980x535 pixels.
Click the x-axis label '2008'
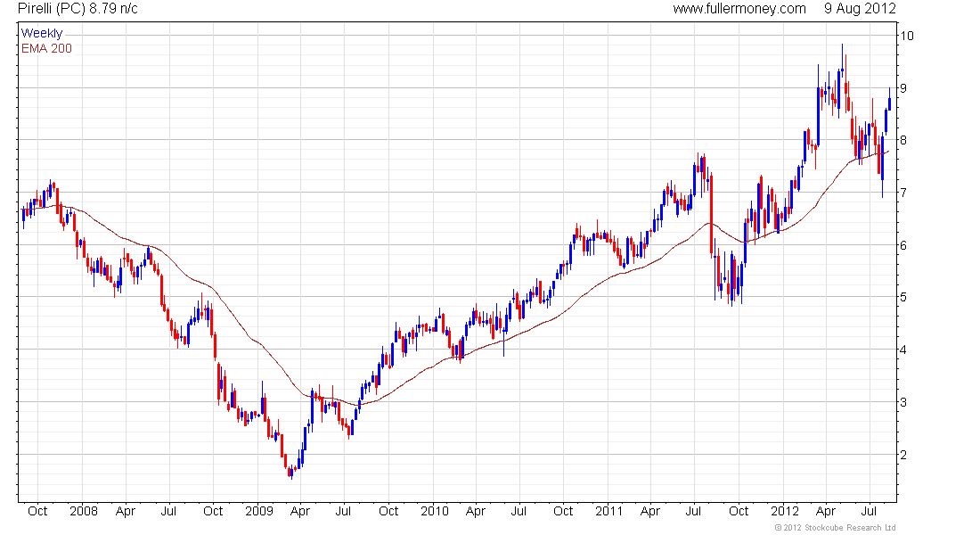coord(84,511)
